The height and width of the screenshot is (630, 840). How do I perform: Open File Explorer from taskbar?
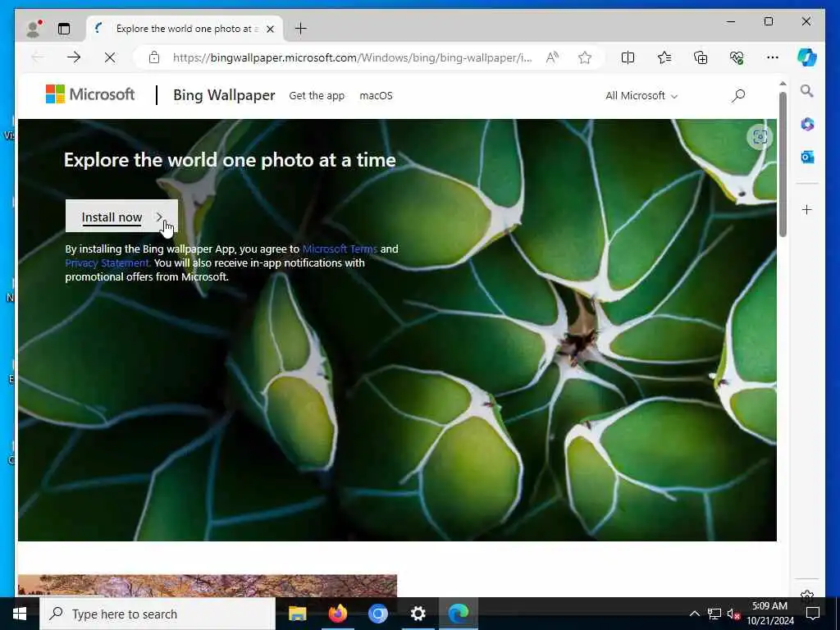297,614
